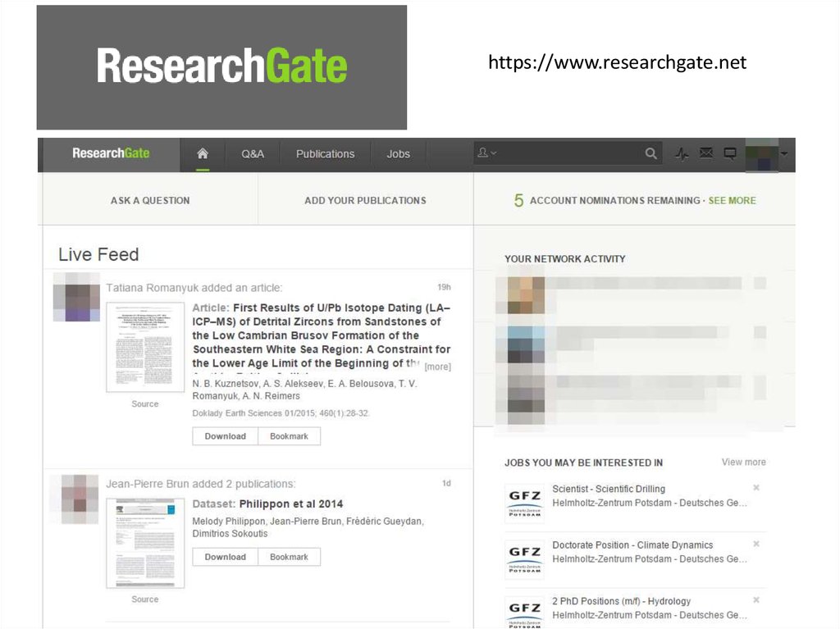
Task: Bookmark the U/Pb Isotope Dating article
Action: pos(289,436)
